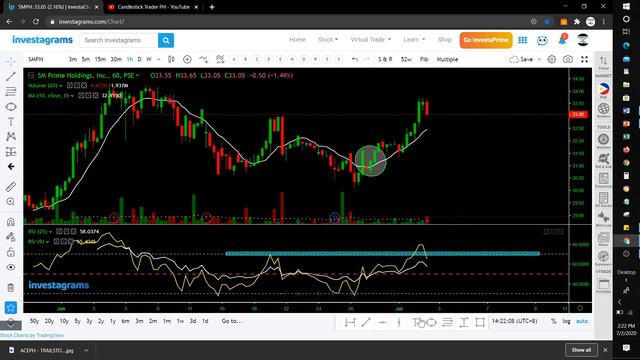Toggle lock all drawing tools

pos(11,252)
